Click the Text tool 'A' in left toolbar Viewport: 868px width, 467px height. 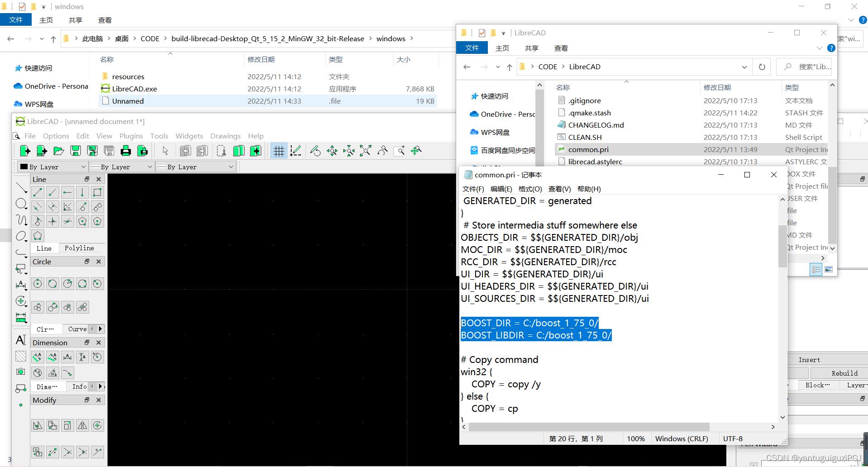(21, 340)
